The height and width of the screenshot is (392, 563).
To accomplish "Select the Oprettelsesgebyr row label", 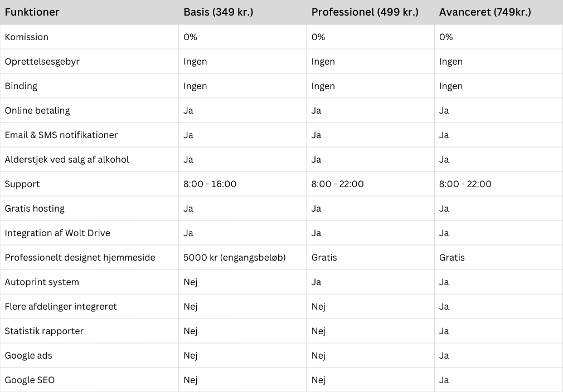I will pyautogui.click(x=42, y=61).
